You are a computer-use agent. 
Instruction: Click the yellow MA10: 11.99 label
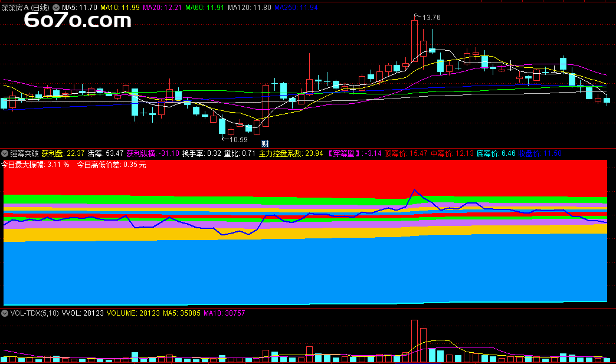tap(120, 8)
